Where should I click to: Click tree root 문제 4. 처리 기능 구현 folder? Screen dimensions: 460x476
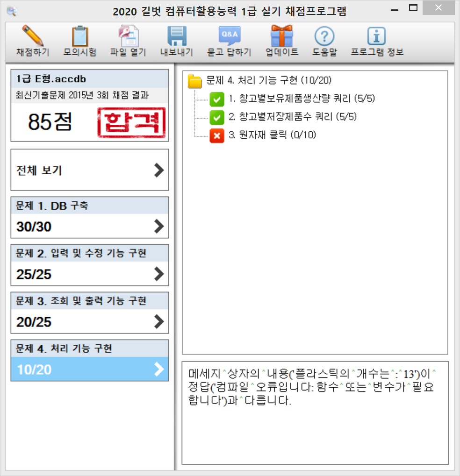[195, 81]
